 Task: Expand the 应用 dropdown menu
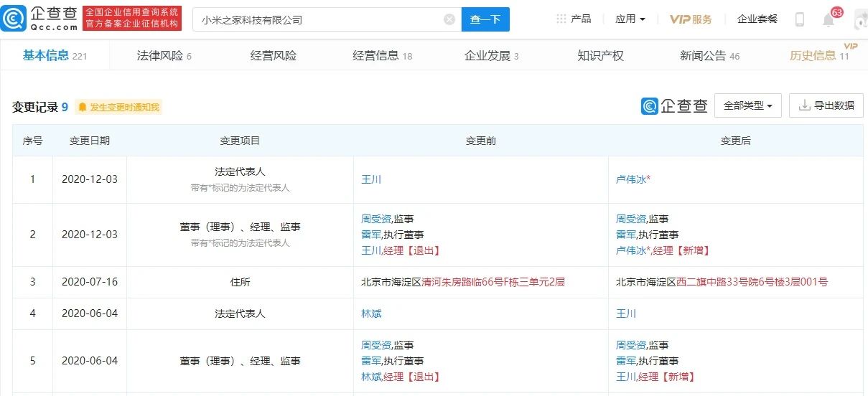tap(630, 19)
